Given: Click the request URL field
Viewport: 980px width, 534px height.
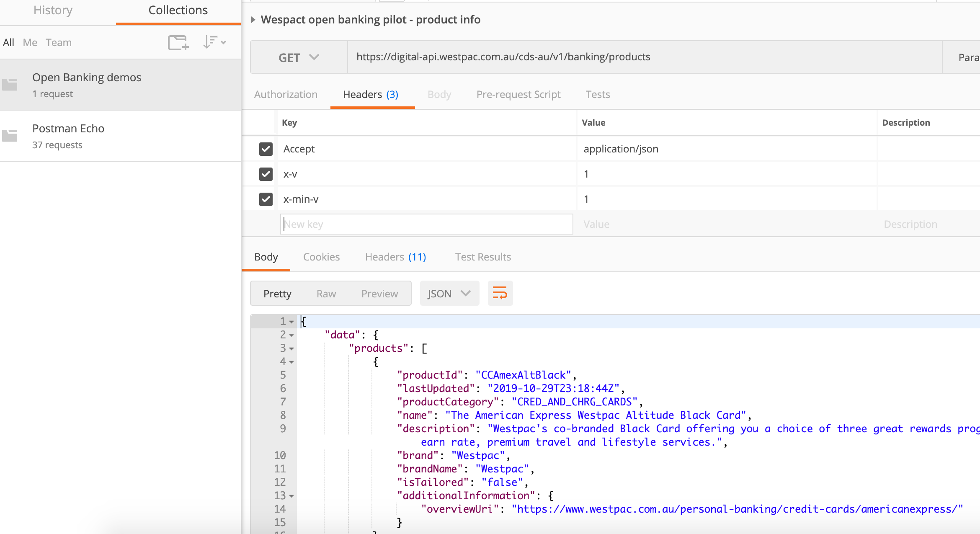Looking at the screenshot, I should tap(645, 57).
